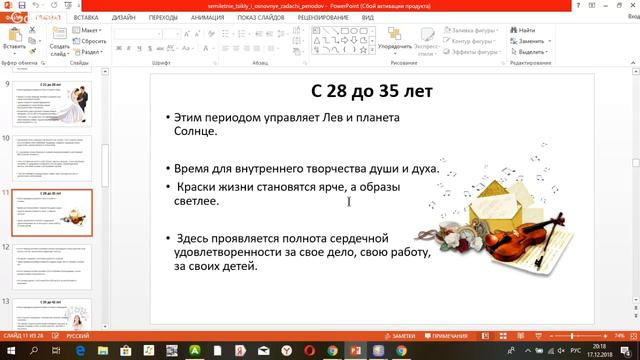This screenshot has width=640, height=360.
Task: Increase list indent level
Action: [x=269, y=34]
